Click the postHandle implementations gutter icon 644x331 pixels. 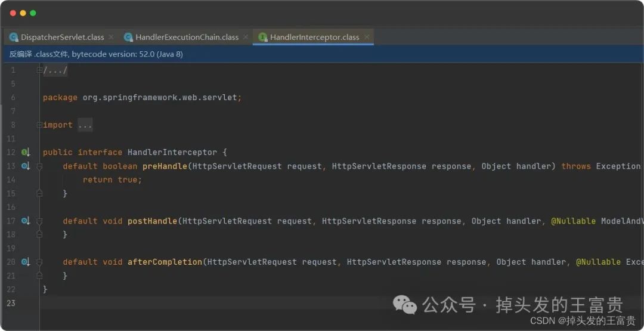(26, 221)
